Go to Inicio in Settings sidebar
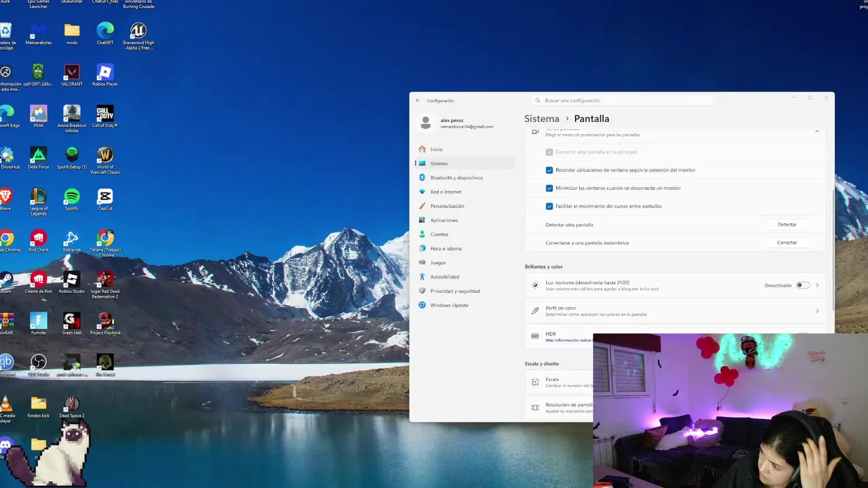The height and width of the screenshot is (488, 868). click(465, 149)
